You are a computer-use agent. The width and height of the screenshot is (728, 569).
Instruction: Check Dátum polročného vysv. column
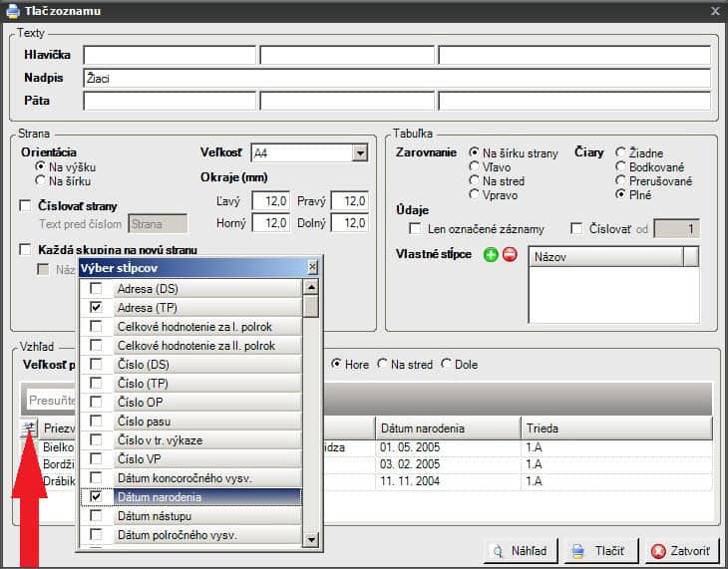point(96,535)
